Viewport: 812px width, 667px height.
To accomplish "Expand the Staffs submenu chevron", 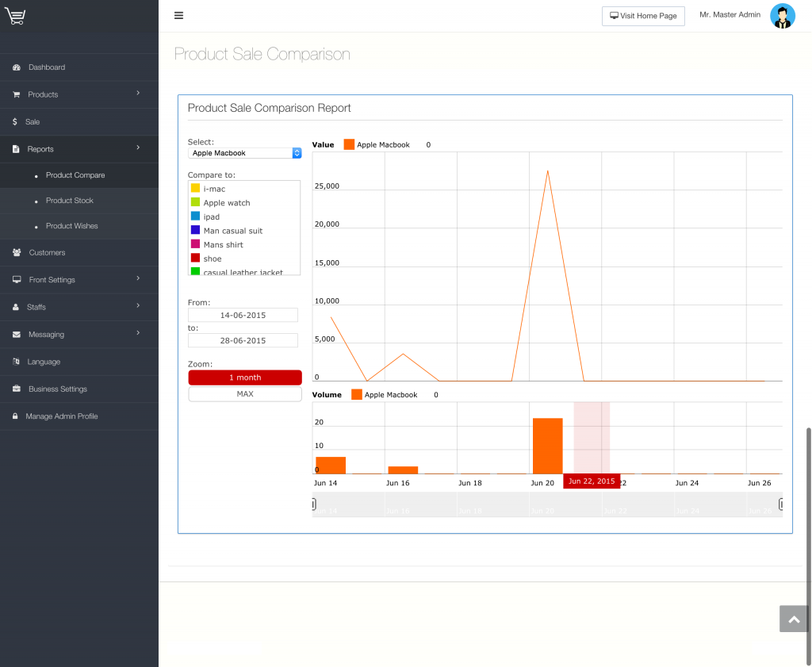I will (138, 305).
